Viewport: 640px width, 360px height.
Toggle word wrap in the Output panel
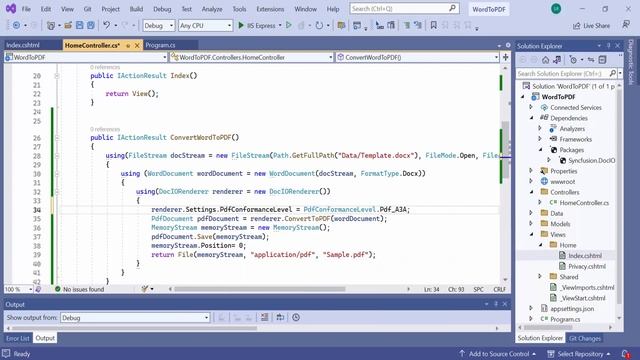(280, 317)
